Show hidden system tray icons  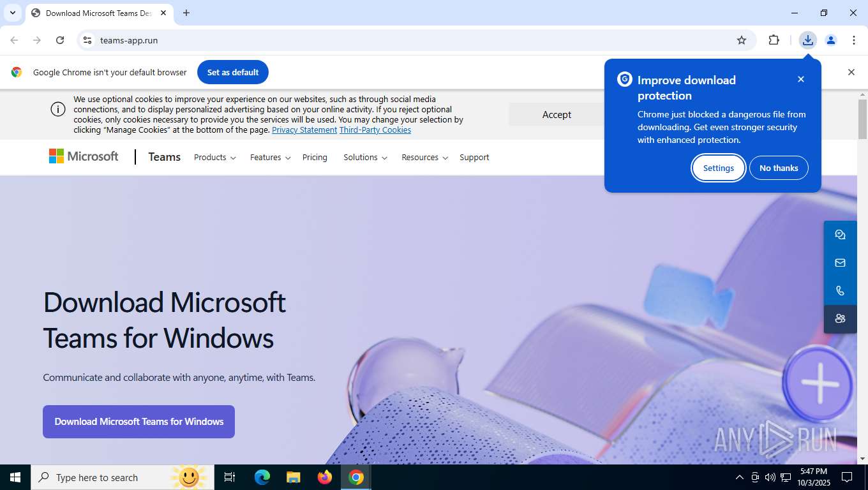click(x=740, y=477)
